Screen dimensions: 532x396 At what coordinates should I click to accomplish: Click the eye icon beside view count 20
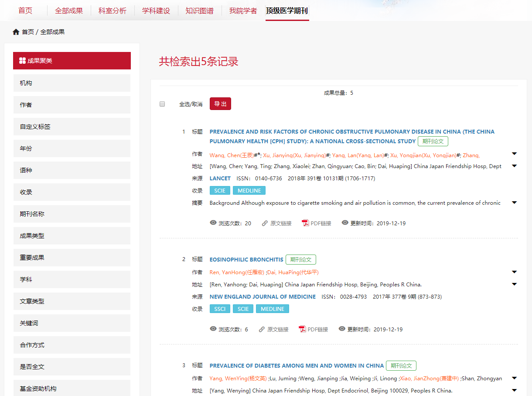pyautogui.click(x=213, y=223)
